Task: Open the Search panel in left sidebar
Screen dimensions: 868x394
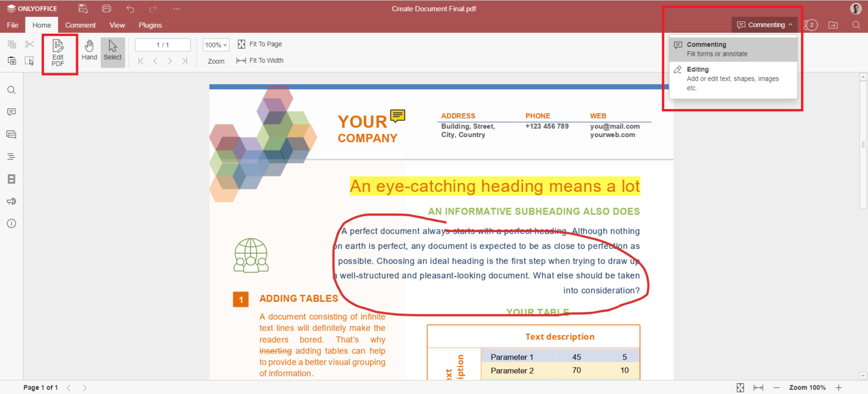Action: [11, 90]
